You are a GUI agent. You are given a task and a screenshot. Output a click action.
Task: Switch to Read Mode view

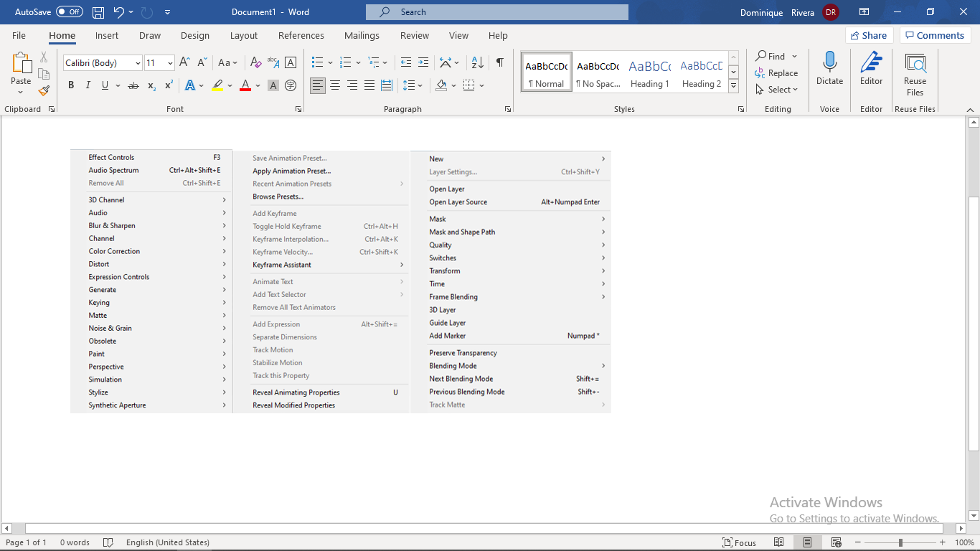pos(779,542)
